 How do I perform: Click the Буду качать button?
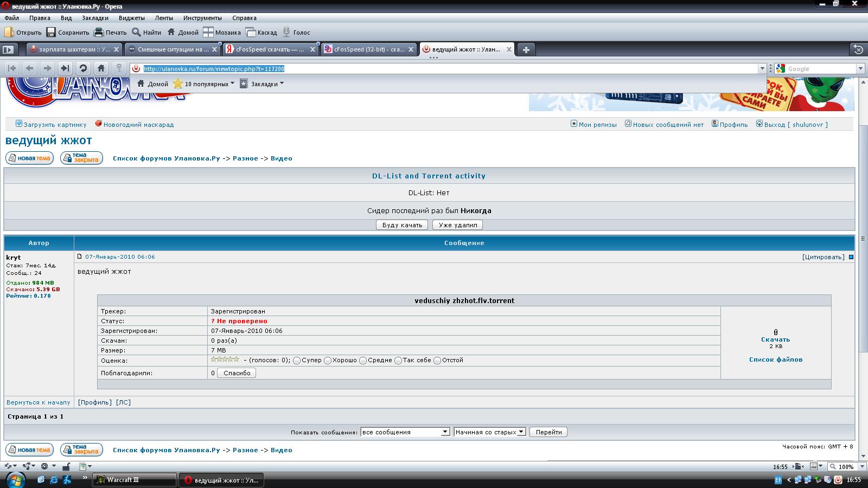[402, 225]
